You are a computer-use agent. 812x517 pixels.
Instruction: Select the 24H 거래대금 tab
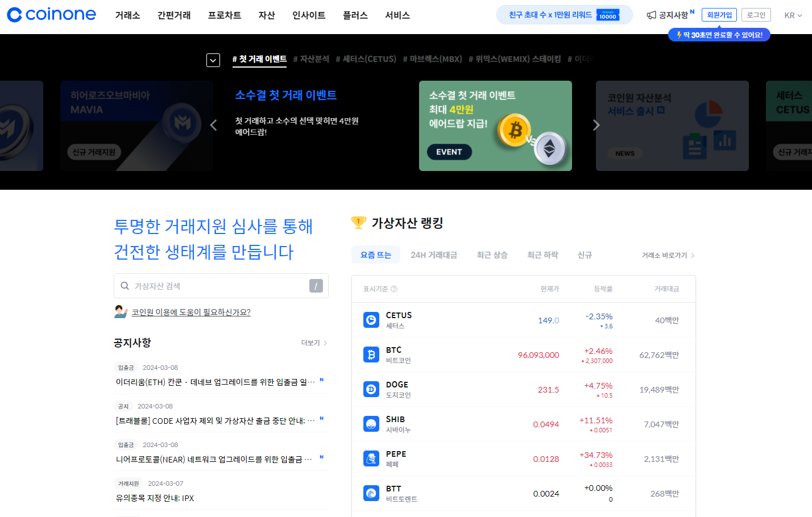pos(434,255)
